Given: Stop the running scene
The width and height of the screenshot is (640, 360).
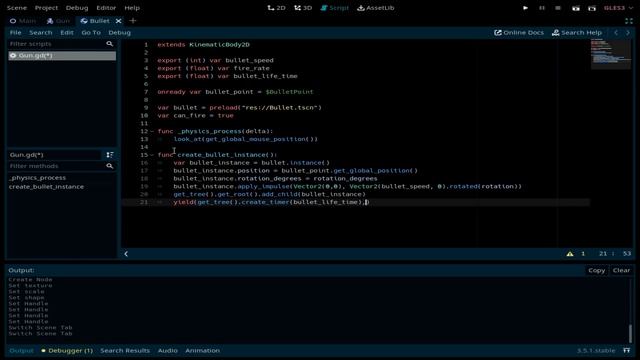Looking at the screenshot, I should click(558, 8).
